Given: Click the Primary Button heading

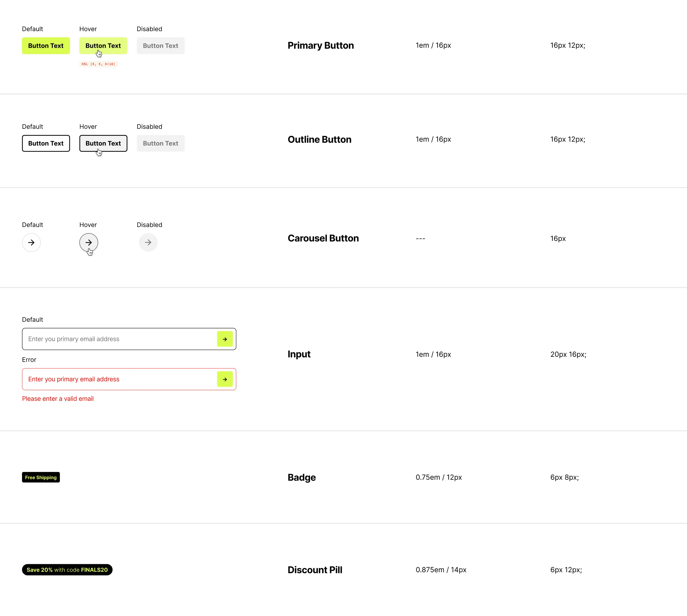Looking at the screenshot, I should (321, 45).
